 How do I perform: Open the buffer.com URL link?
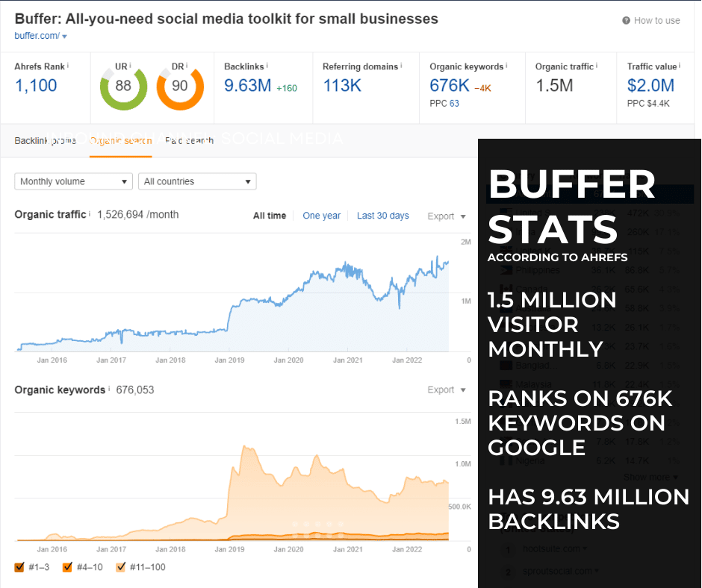(36, 36)
